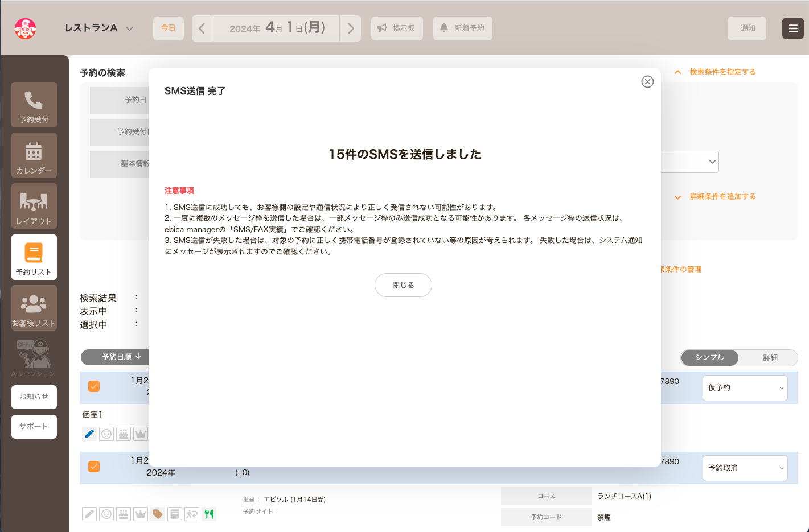
Task: Click the 注意事項 heading in dialog
Action: coord(179,191)
